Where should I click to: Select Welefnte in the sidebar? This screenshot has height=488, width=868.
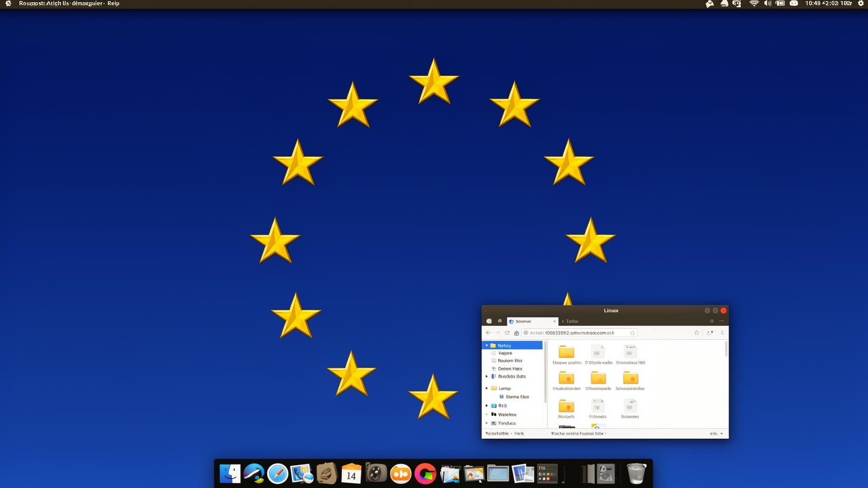click(507, 415)
